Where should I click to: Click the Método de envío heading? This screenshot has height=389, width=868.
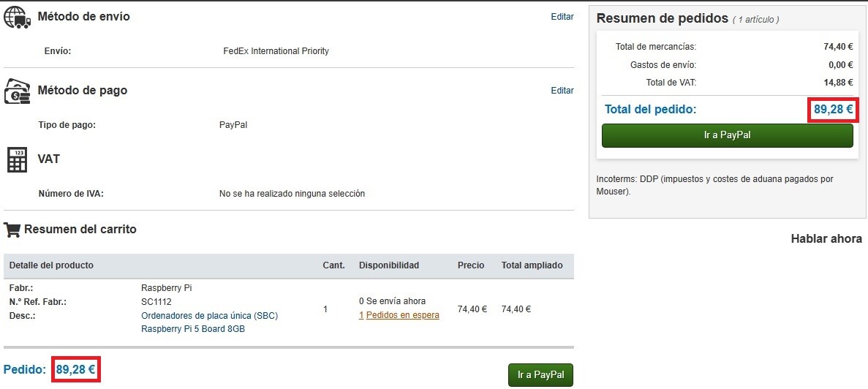[83, 17]
